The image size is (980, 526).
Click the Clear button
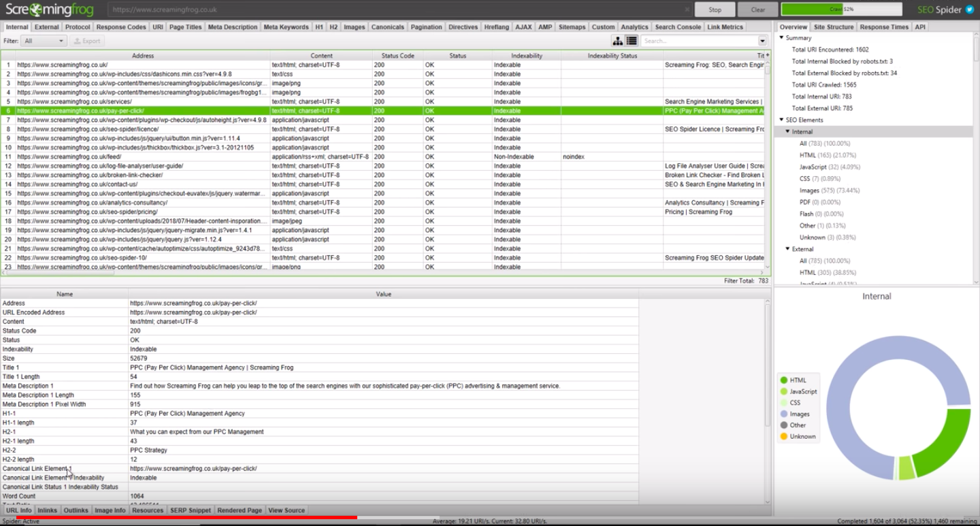click(758, 10)
